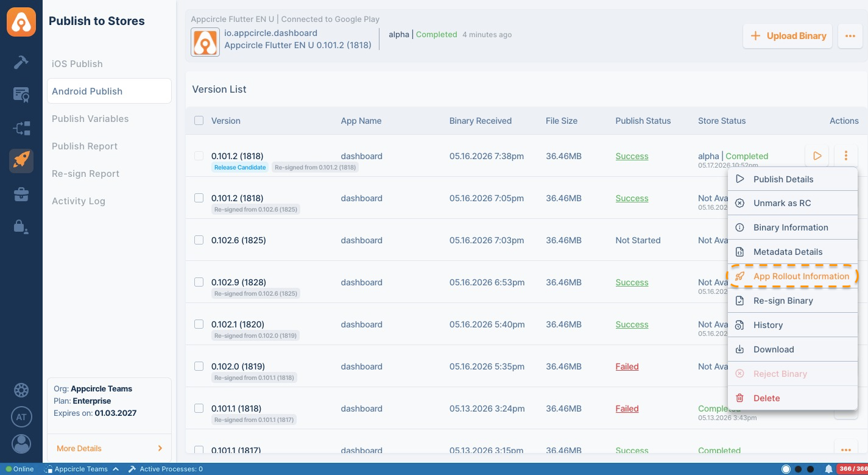Expand the More Details arrow in plan card
The image size is (868, 475).
click(x=160, y=448)
